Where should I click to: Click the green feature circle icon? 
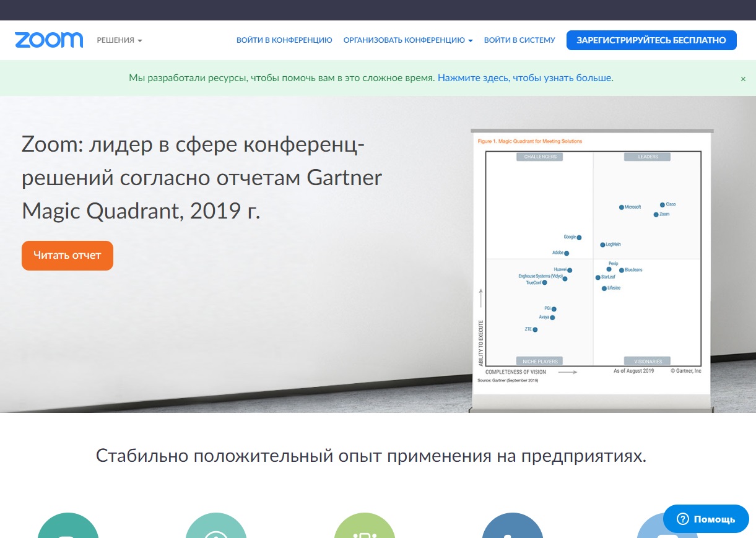tap(365, 526)
